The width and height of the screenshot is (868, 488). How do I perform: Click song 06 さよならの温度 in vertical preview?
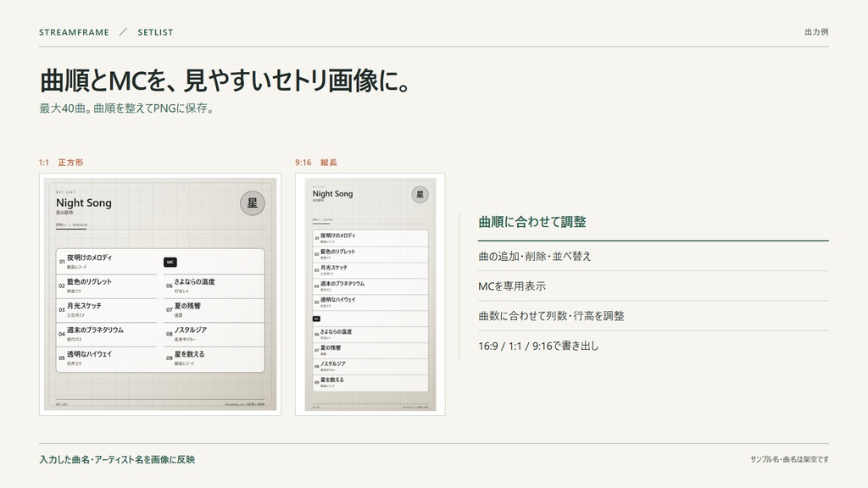tap(370, 334)
